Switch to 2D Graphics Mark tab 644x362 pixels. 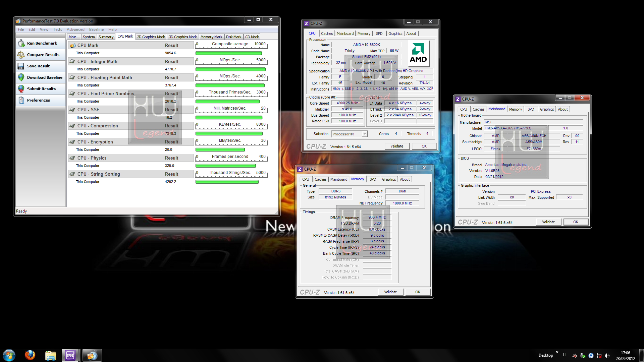[151, 37]
